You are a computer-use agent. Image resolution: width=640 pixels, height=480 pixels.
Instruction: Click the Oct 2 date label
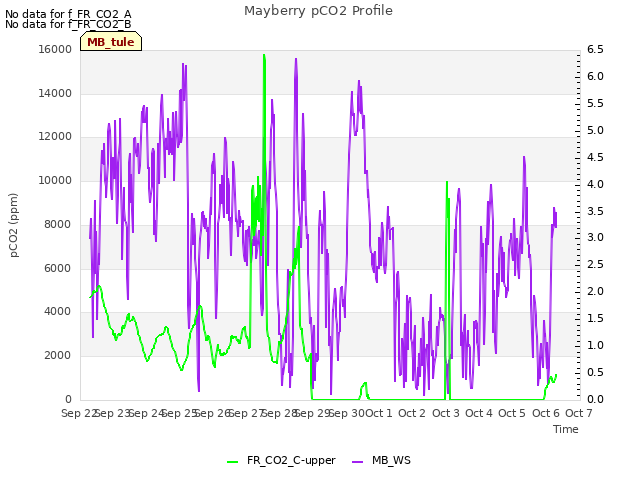point(412,413)
